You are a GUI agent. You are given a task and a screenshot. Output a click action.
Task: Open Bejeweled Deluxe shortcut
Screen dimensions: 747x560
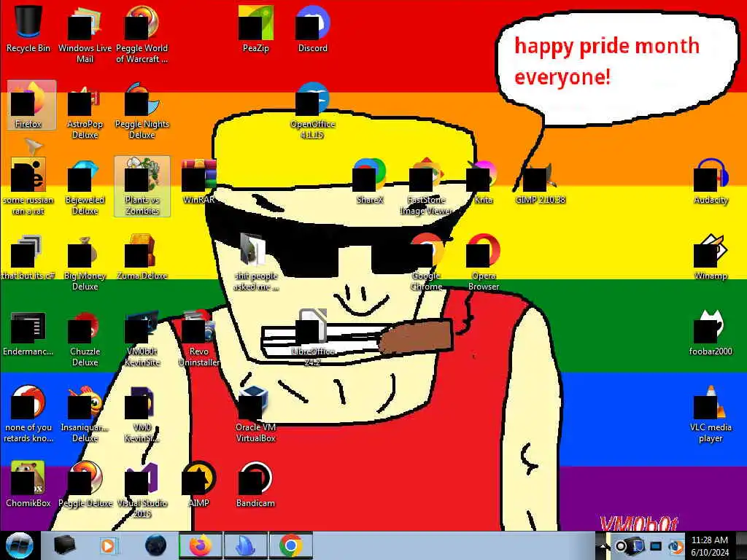click(85, 187)
